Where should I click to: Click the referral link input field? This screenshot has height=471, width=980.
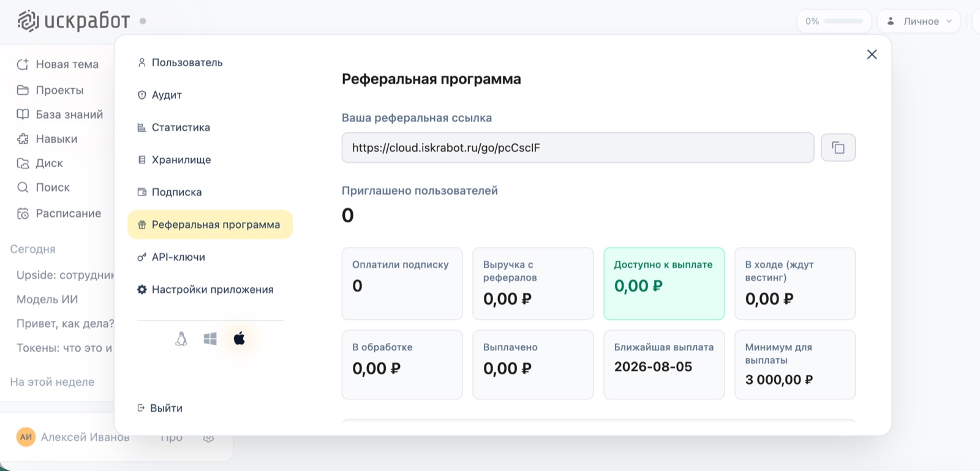pyautogui.click(x=578, y=148)
